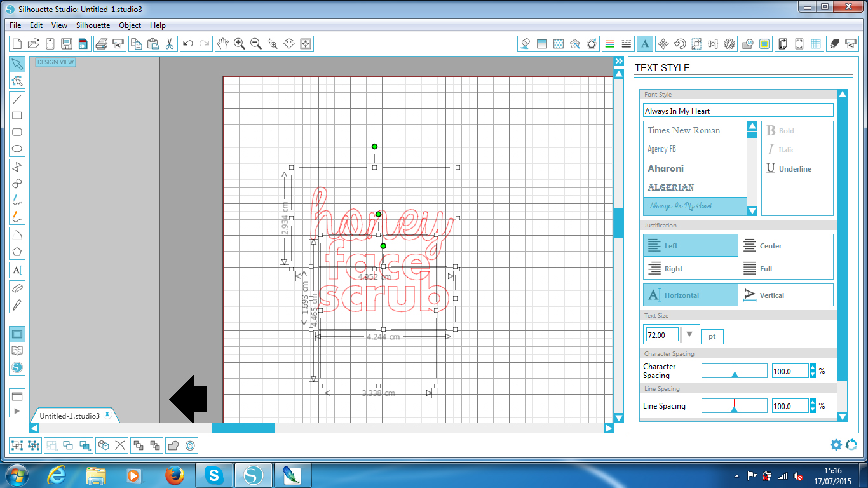The image size is (868, 488).
Task: Set justification to Full
Action: [x=785, y=269]
